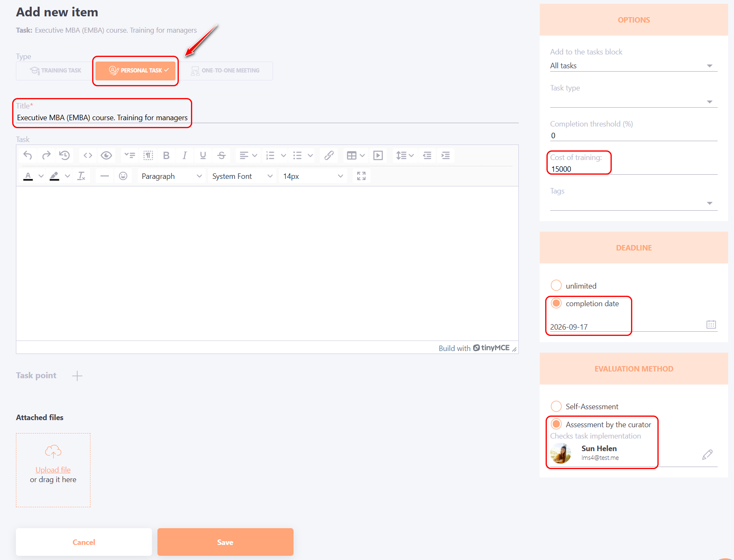Viewport: 734px width, 560px height.
Task: Toggle bold formatting in editor
Action: 166,155
